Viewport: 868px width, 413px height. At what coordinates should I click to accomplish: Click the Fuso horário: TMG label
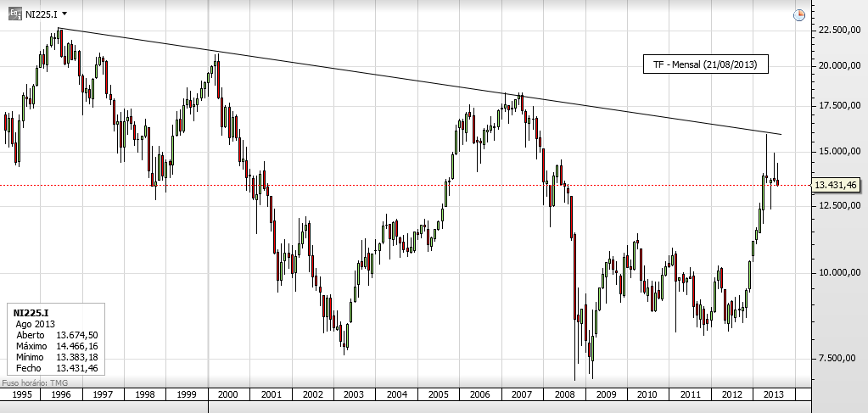34,384
